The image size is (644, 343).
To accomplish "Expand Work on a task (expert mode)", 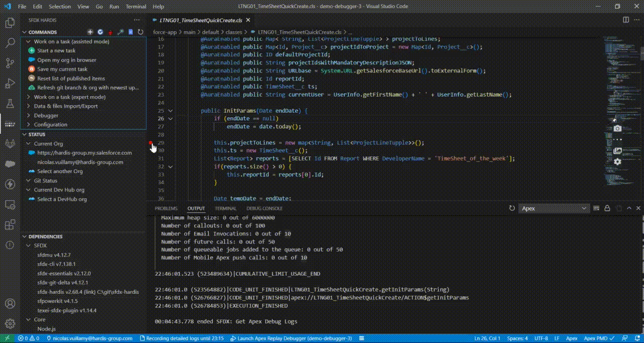I will click(29, 97).
